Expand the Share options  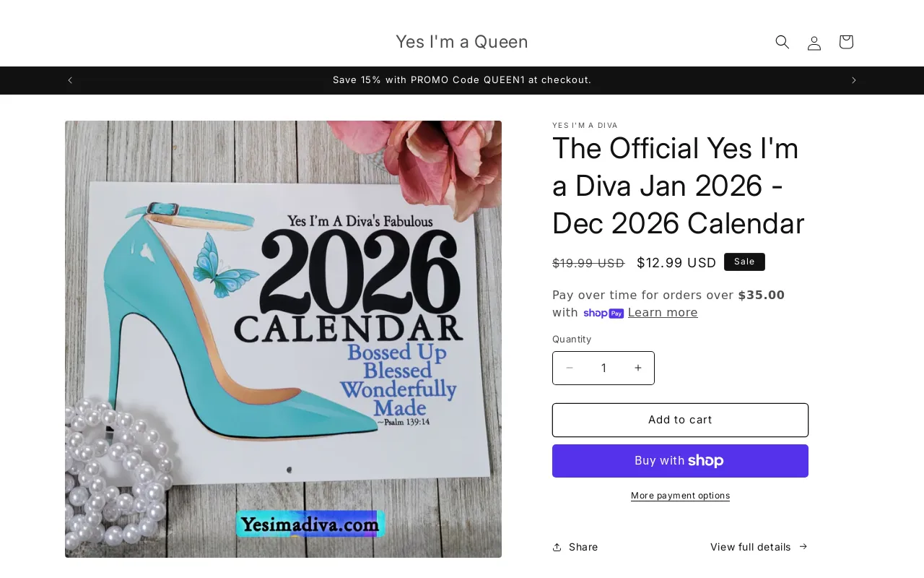575,547
